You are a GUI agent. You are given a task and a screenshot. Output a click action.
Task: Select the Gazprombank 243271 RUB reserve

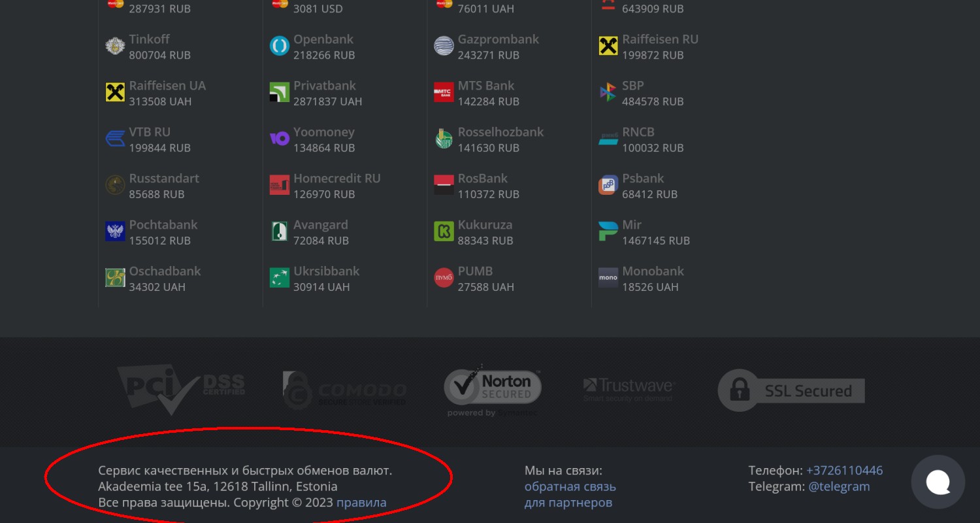click(489, 55)
